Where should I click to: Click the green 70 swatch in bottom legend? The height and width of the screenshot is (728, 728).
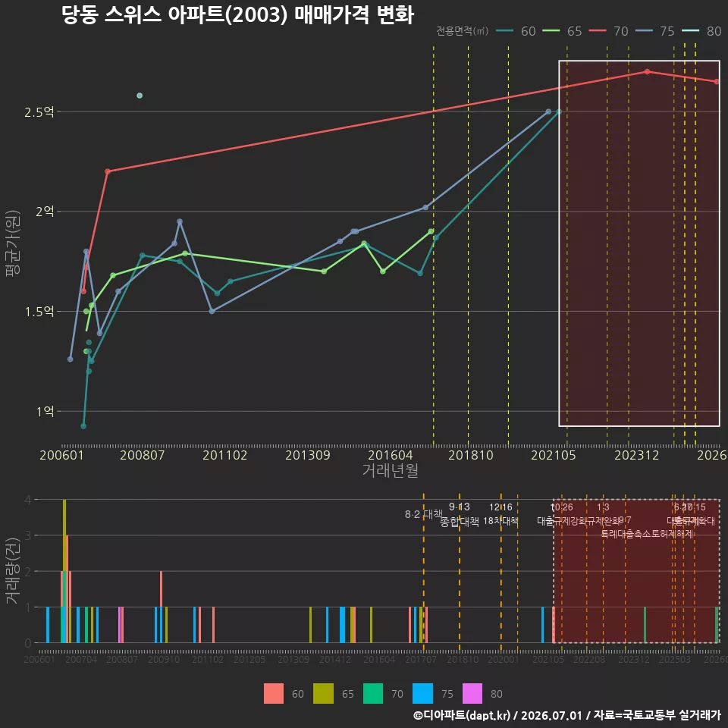[373, 693]
